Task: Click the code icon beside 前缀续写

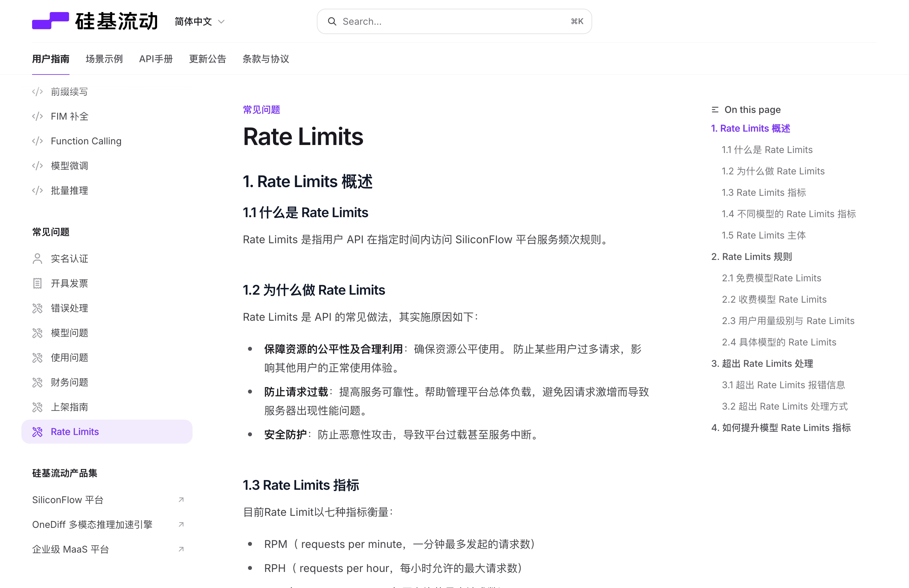Action: 37,92
